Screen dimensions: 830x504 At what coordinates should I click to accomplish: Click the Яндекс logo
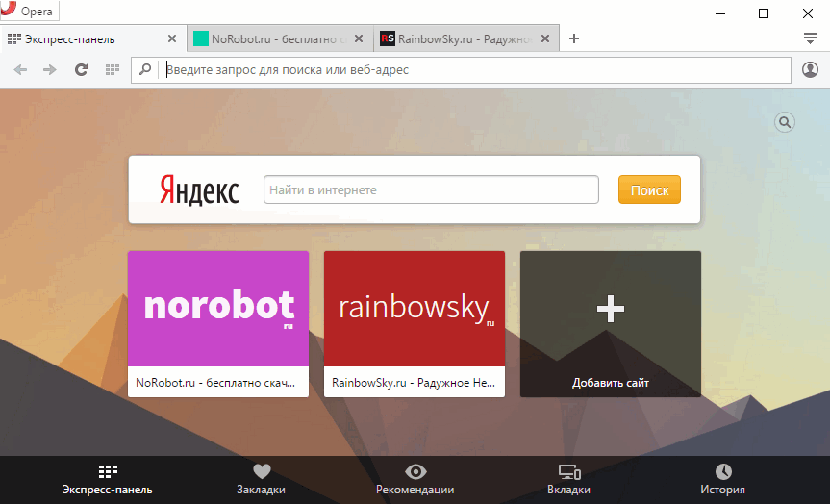[199, 190]
